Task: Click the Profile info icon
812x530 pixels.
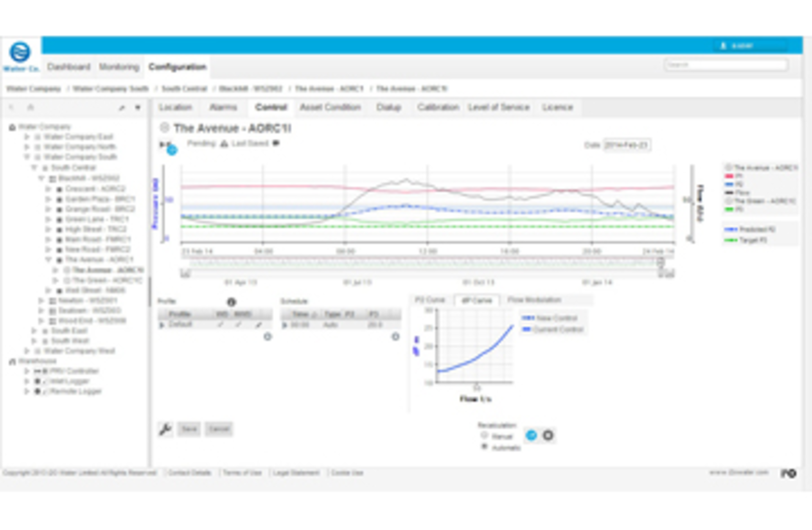Action: [x=231, y=302]
